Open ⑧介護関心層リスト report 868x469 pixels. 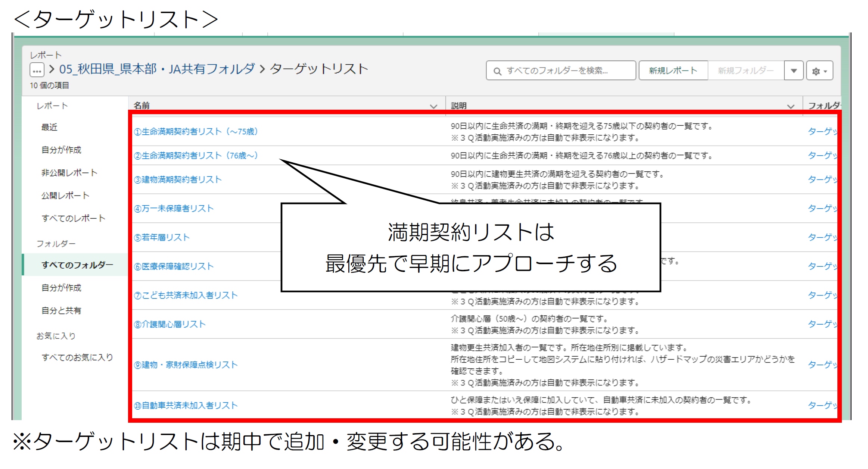(x=170, y=325)
